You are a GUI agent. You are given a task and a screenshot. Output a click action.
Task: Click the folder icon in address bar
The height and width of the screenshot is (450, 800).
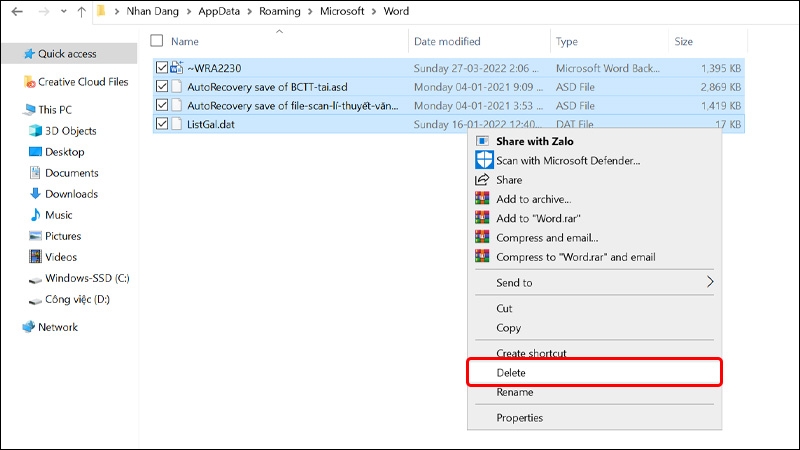pyautogui.click(x=102, y=11)
